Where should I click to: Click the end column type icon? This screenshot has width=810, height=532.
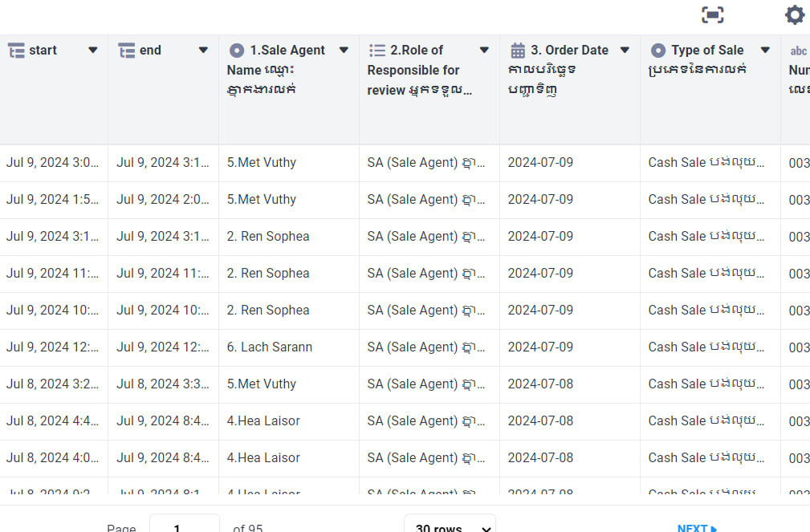click(x=126, y=51)
